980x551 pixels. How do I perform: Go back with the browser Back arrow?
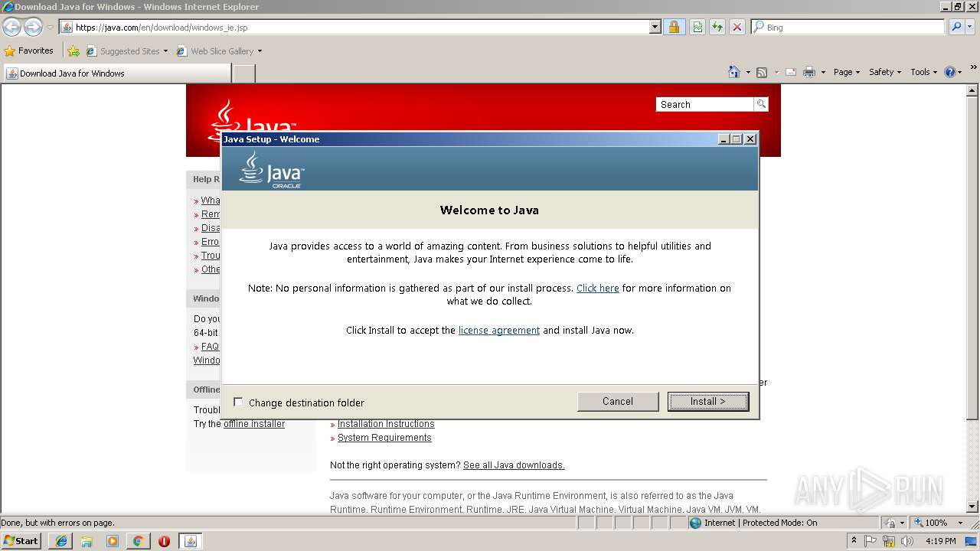[12, 27]
